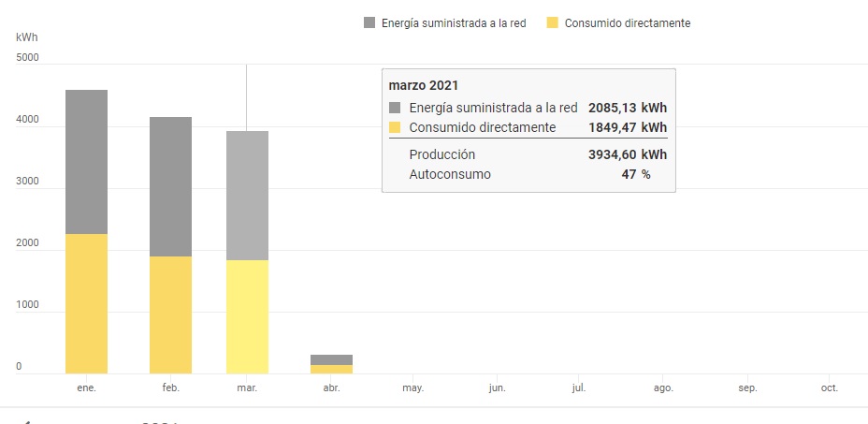Screen dimensions: 868x424
Task: Select the gray segment of January's bar
Action: coord(86,161)
